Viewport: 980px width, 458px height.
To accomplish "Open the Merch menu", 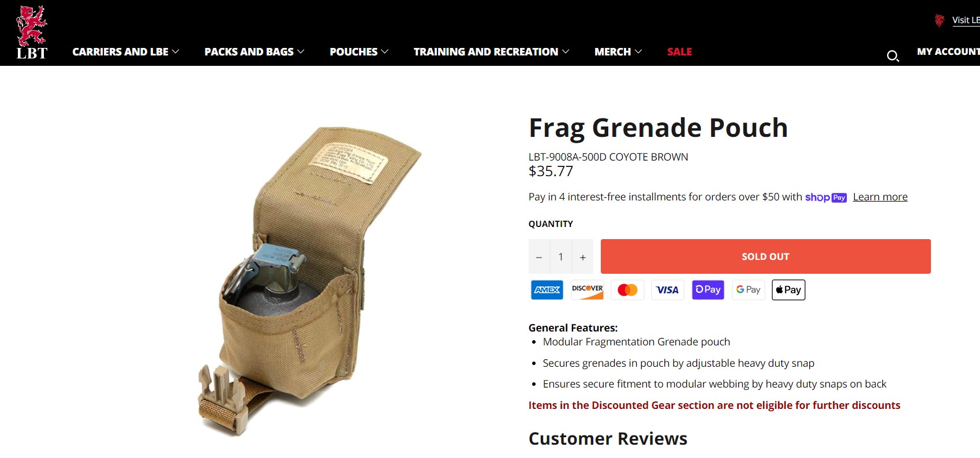I will click(x=618, y=52).
